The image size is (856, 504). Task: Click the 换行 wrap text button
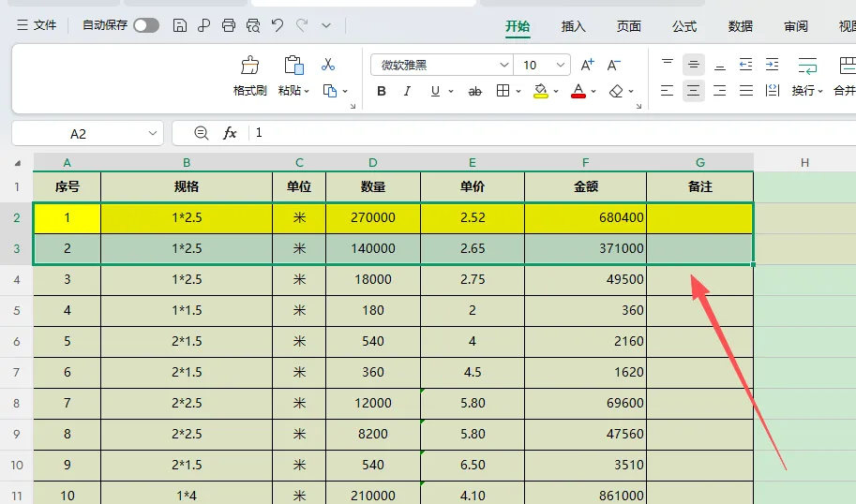pyautogui.click(x=807, y=77)
